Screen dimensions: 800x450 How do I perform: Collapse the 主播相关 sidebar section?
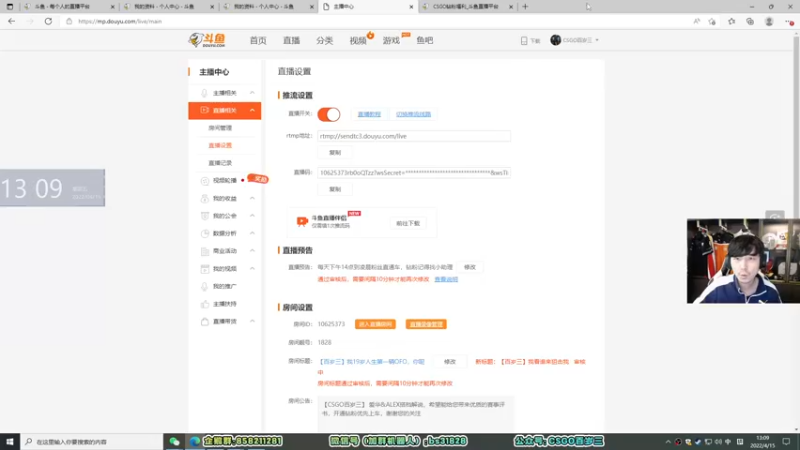point(252,93)
